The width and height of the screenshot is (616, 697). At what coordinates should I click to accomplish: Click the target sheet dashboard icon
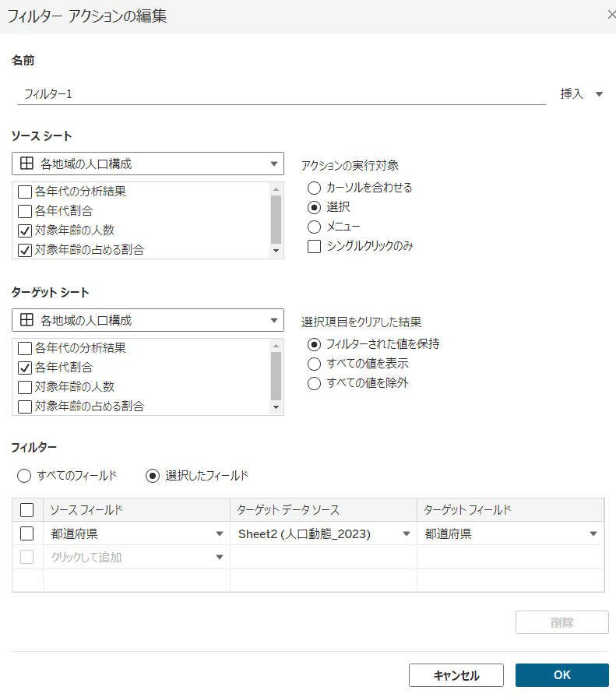click(x=26, y=320)
